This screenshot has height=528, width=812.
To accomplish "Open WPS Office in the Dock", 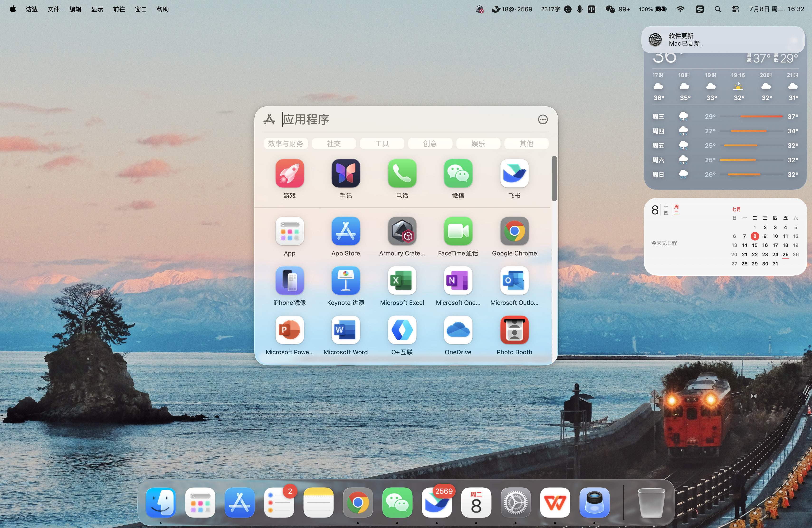I will point(555,502).
